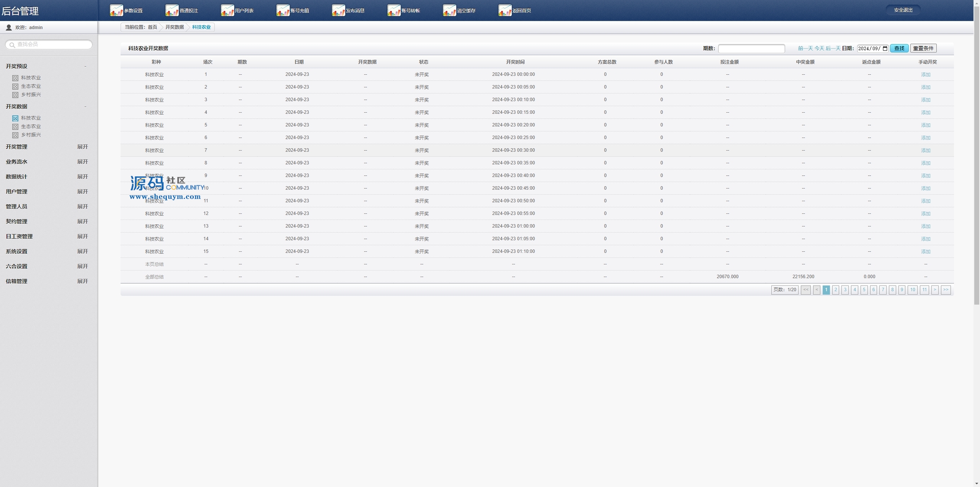Click the 返回首页 icon
The width and height of the screenshot is (980, 487).
click(505, 10)
